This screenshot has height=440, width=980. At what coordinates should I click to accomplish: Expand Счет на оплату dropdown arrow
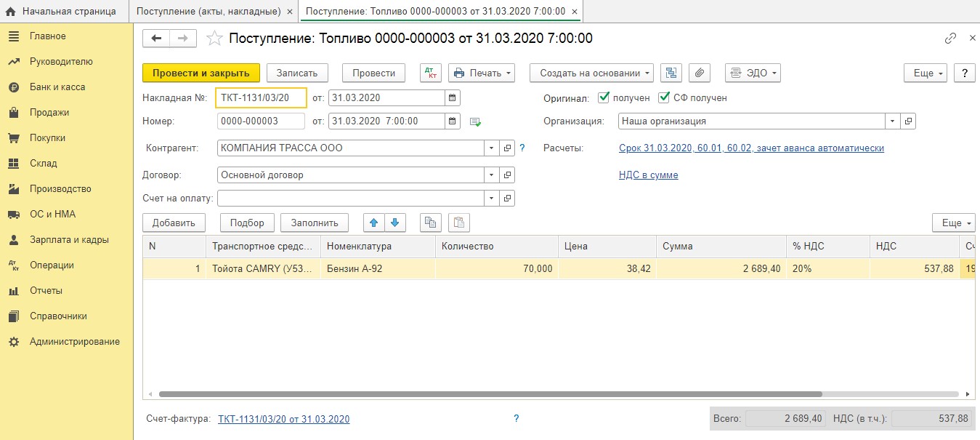(x=492, y=198)
